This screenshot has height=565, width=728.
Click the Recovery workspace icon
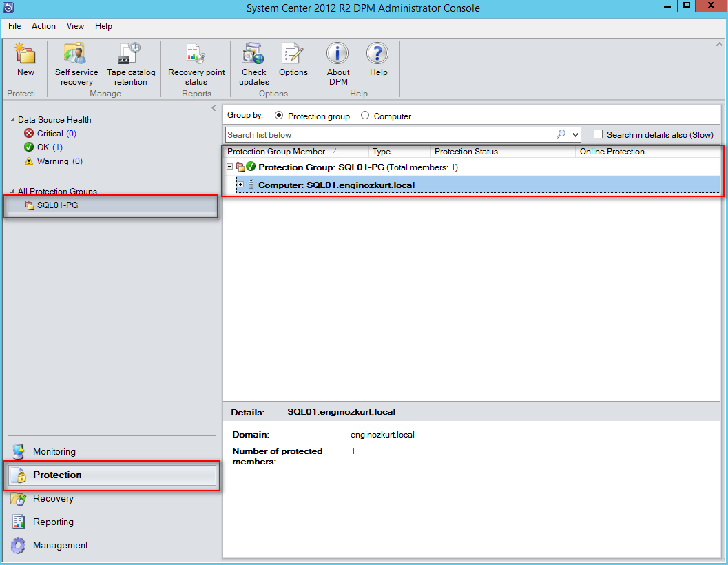[x=19, y=499]
